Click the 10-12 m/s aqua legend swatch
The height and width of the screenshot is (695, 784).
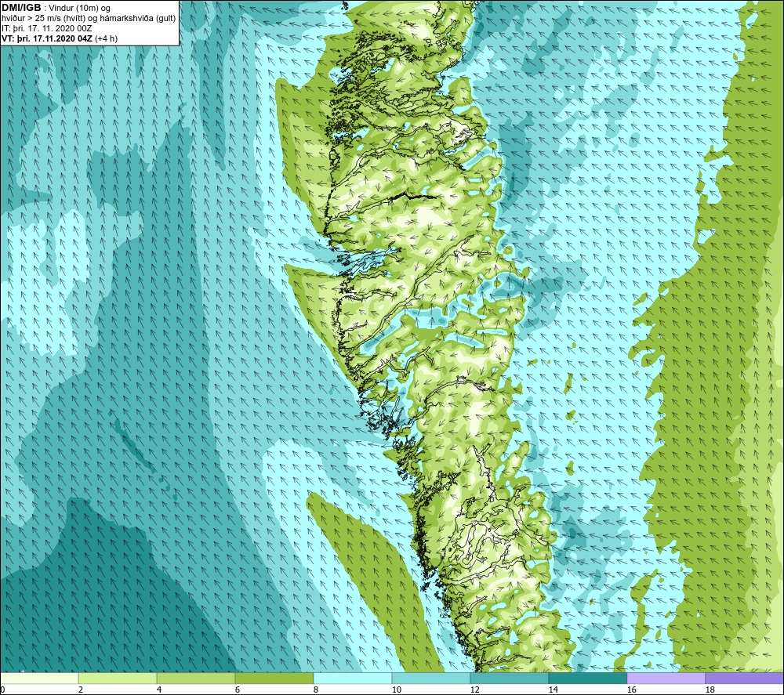(x=431, y=678)
